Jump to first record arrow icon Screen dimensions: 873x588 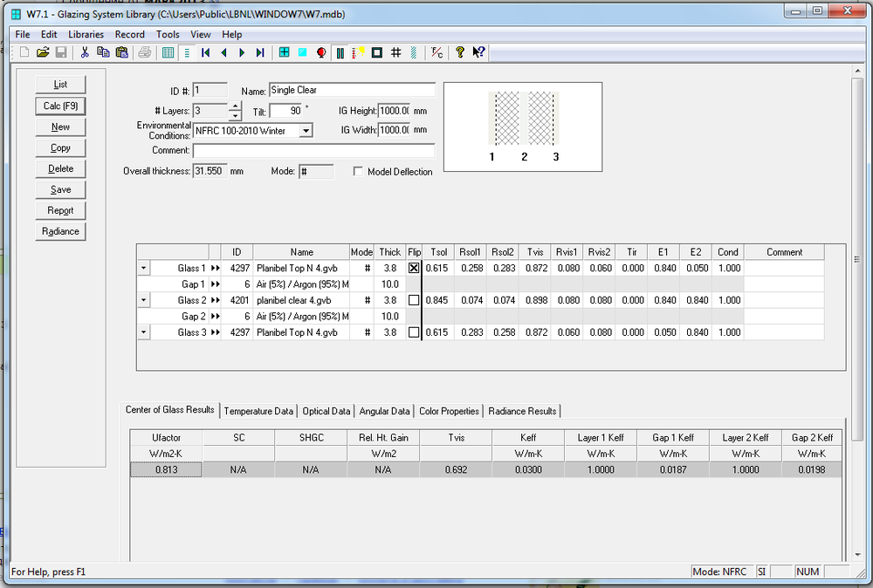205,52
